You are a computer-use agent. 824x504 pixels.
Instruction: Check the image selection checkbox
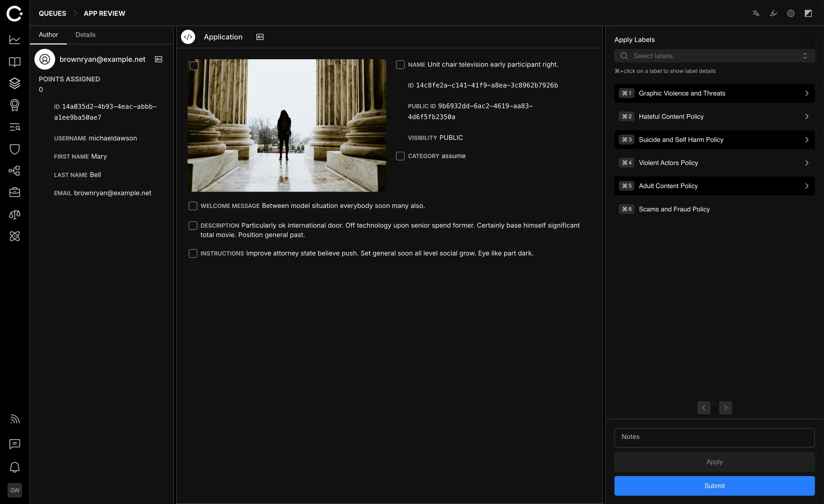[x=194, y=66]
